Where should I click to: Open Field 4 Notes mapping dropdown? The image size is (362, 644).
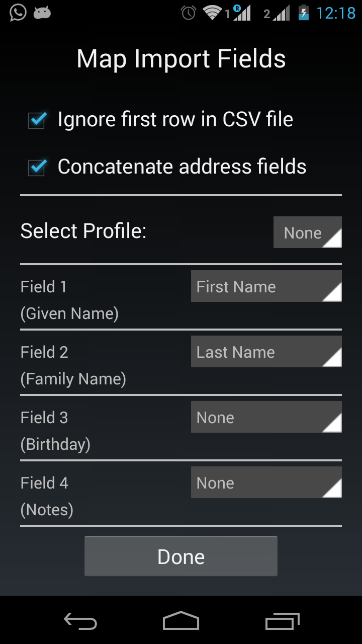266,482
